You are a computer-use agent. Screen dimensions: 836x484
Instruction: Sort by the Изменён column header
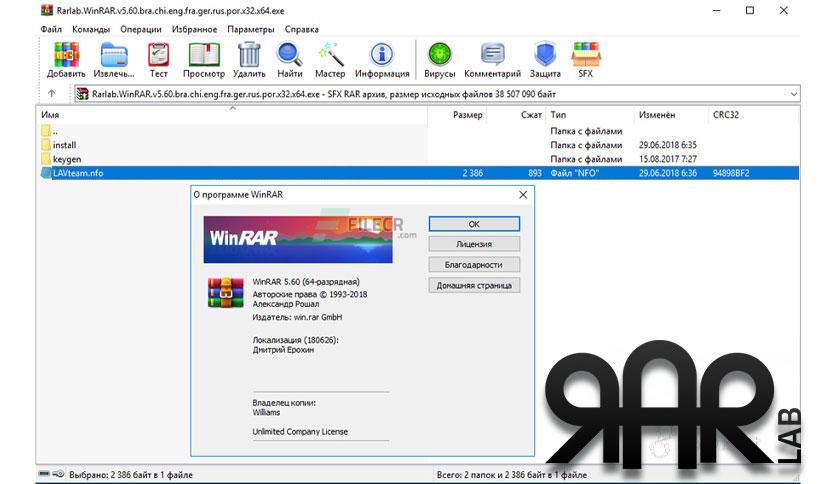[657, 115]
